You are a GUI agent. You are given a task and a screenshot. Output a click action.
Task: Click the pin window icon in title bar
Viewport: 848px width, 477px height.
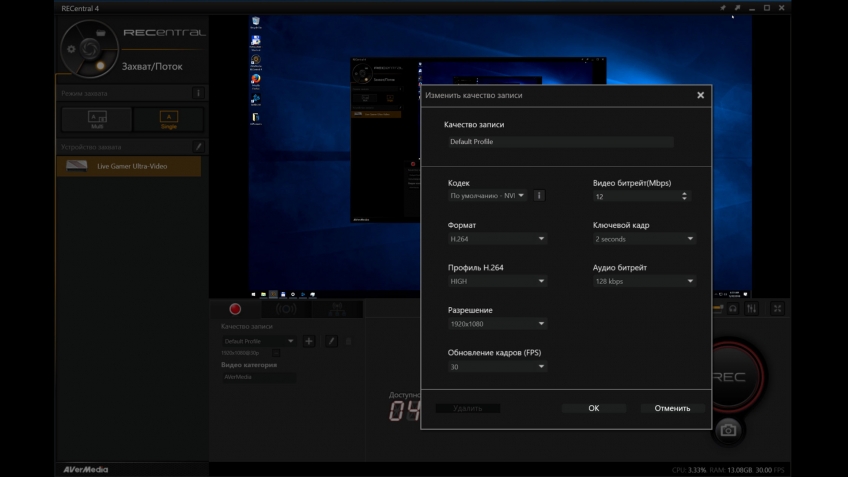click(723, 8)
